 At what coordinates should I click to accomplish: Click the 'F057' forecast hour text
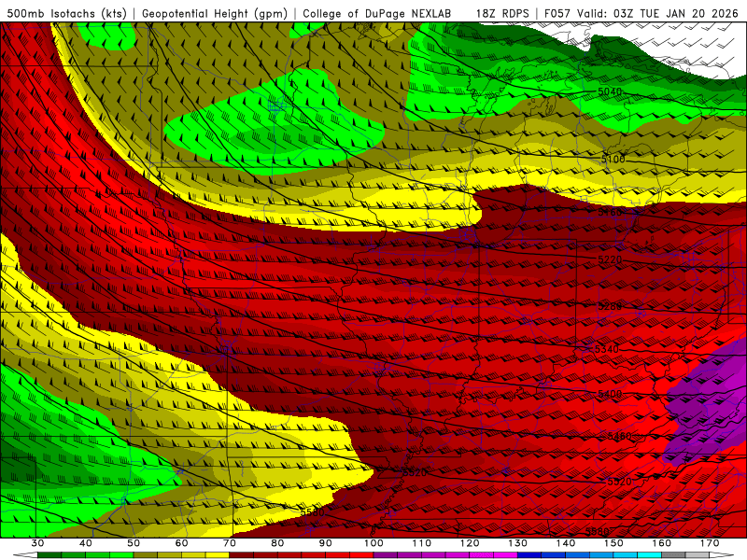(557, 14)
